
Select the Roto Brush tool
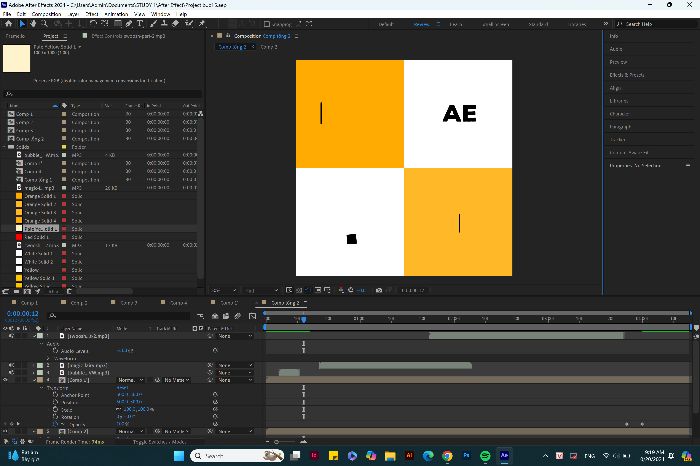click(x=189, y=24)
